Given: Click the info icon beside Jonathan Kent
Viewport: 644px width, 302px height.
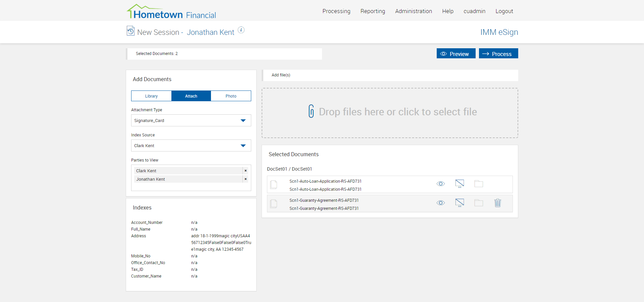Looking at the screenshot, I should pos(241,30).
